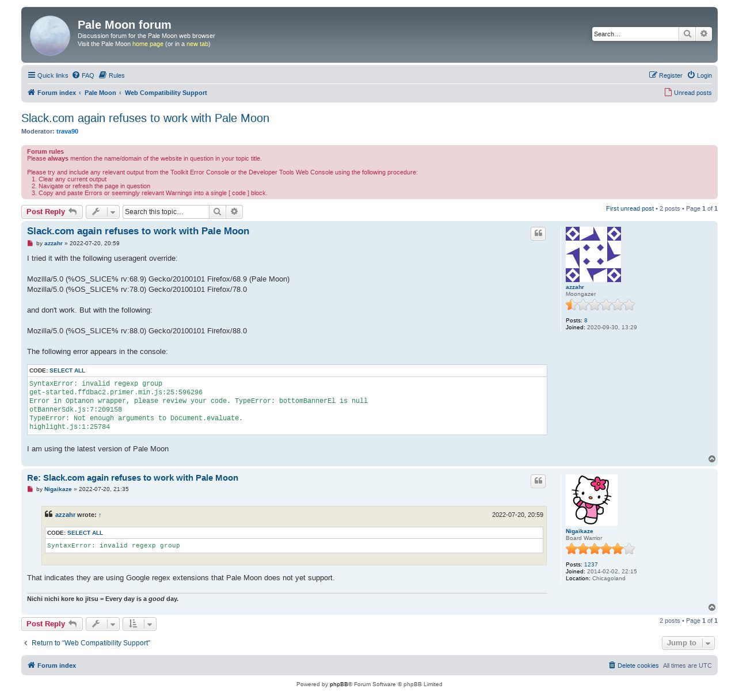Open moderator trava90's profile
The width and height of the screenshot is (739, 700).
point(67,131)
